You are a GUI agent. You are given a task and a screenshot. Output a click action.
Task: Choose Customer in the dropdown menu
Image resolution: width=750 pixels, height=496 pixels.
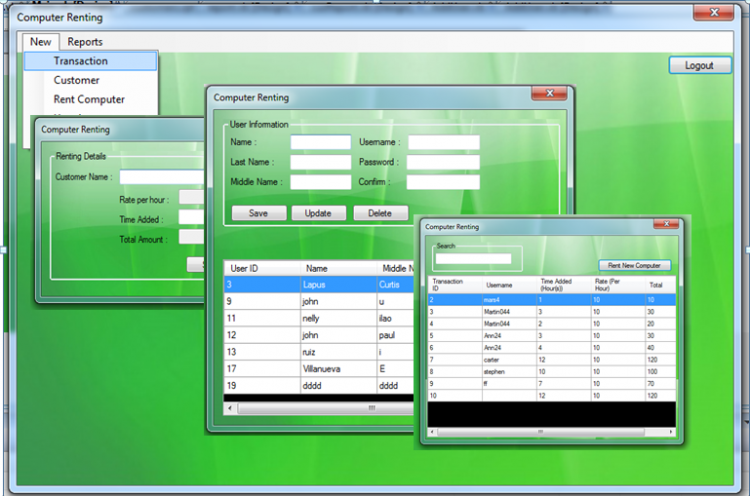[x=76, y=80]
